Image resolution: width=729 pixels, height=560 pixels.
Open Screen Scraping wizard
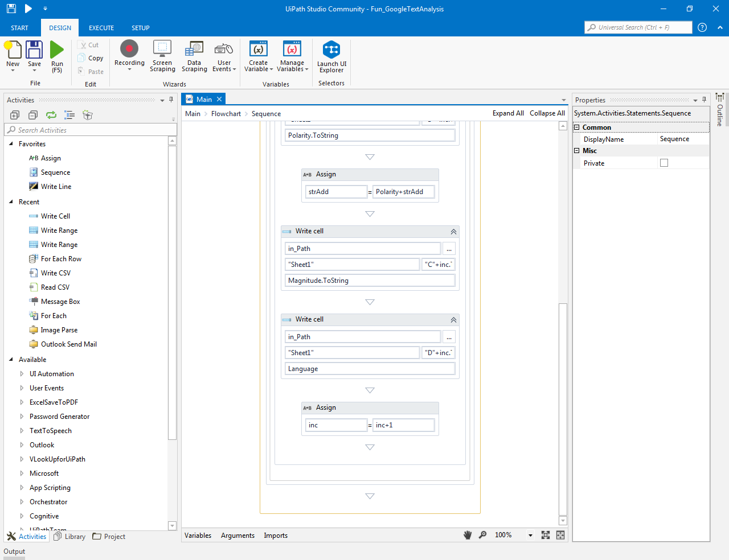(162, 56)
